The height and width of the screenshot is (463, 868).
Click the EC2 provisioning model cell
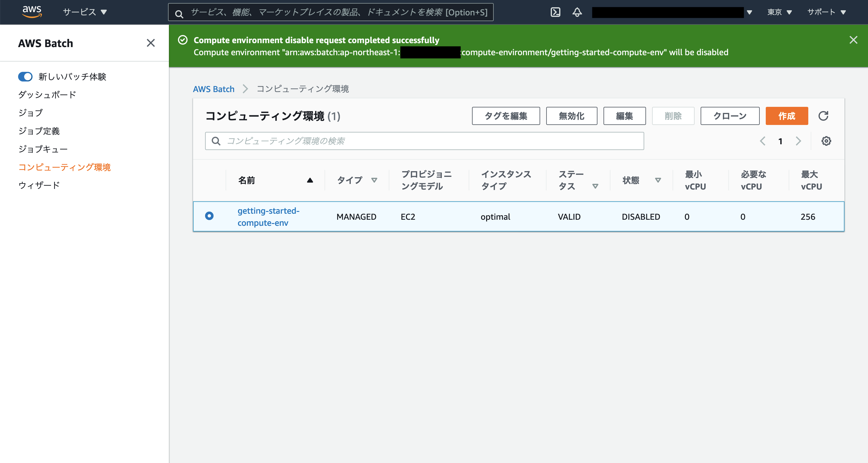(408, 217)
